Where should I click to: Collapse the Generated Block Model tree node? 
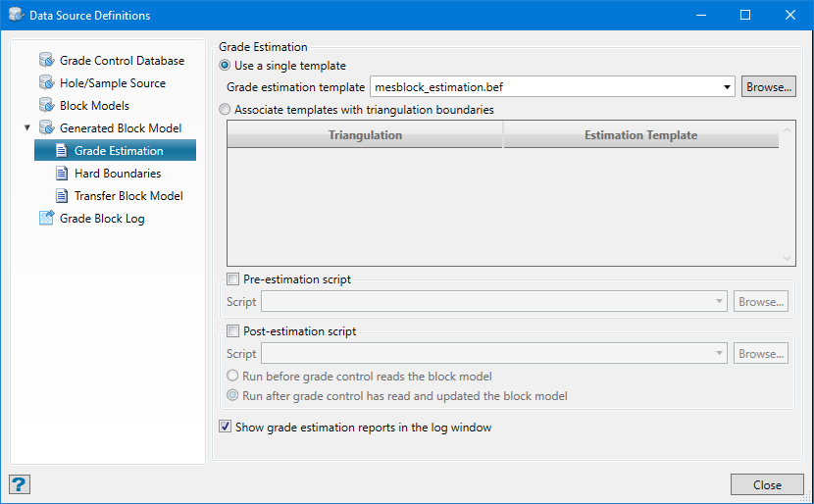[x=27, y=127]
